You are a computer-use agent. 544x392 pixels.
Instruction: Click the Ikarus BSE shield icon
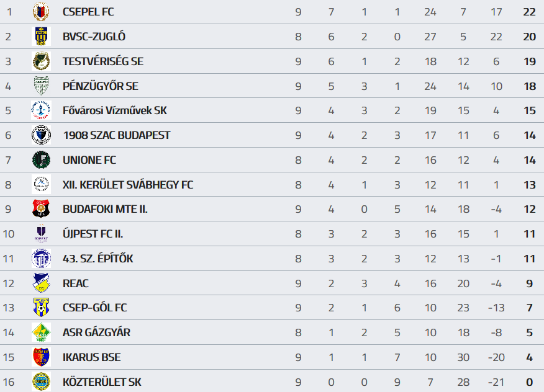[41, 357]
